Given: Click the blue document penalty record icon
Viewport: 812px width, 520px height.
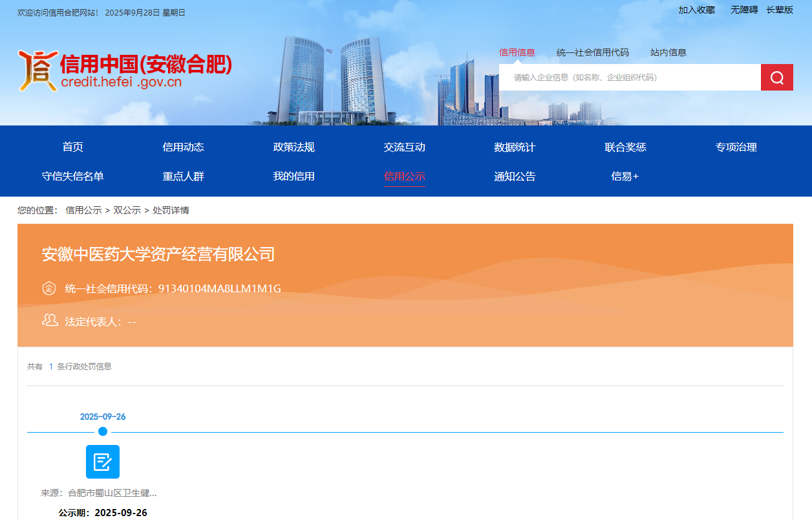Looking at the screenshot, I should click(x=103, y=461).
